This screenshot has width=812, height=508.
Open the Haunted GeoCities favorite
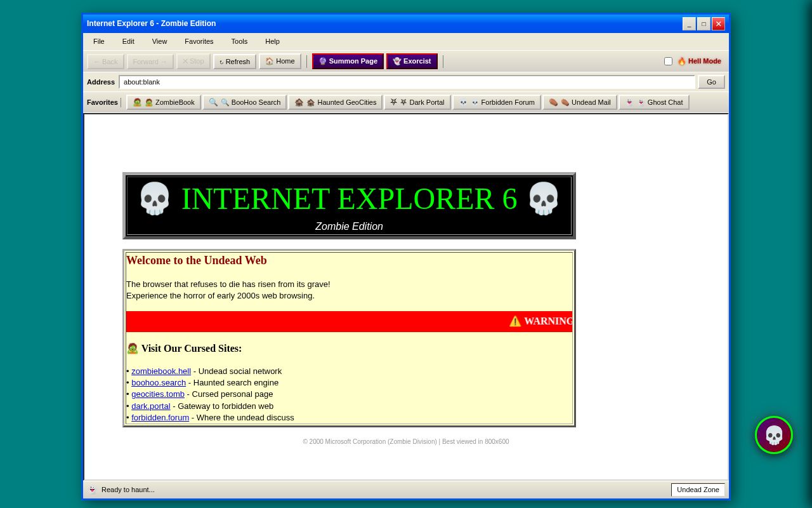pos(336,102)
